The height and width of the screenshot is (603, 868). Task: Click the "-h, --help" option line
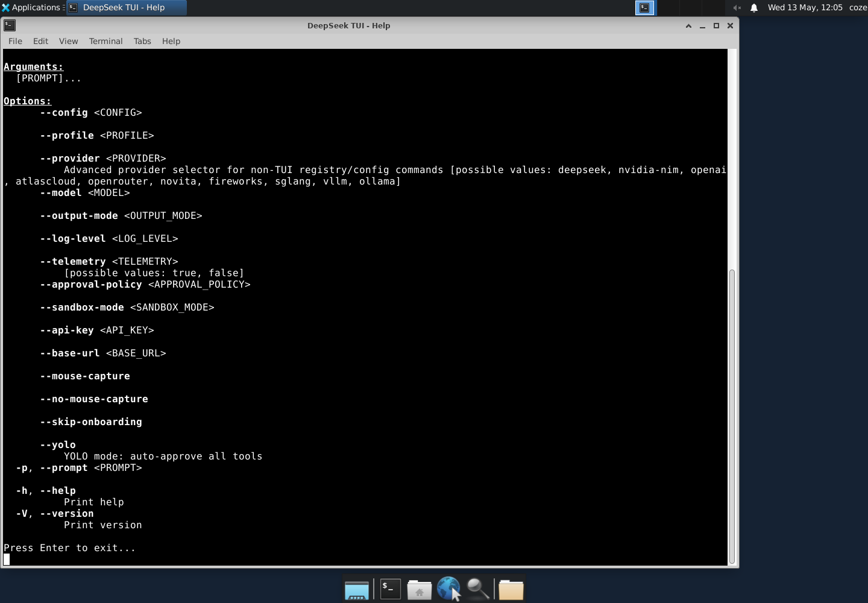coord(46,491)
